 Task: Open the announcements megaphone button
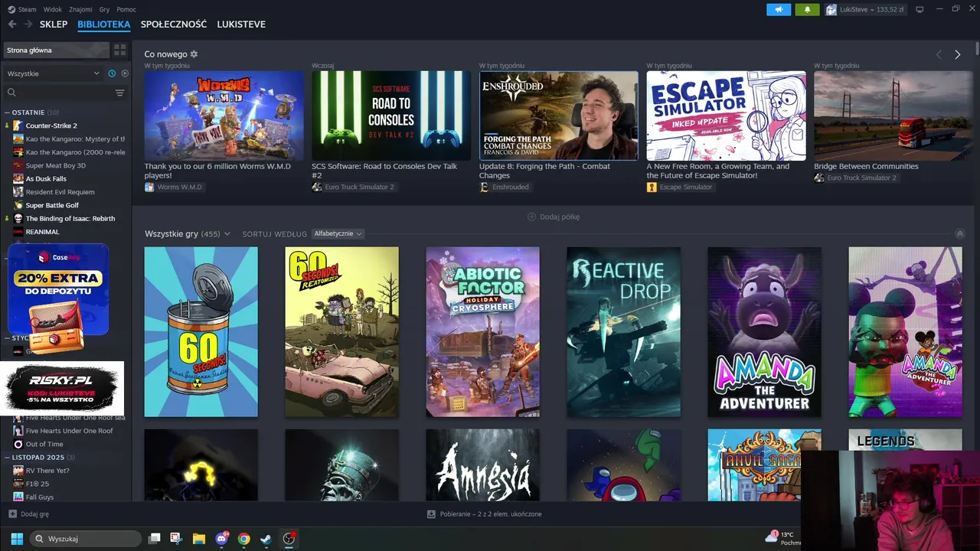(x=779, y=9)
